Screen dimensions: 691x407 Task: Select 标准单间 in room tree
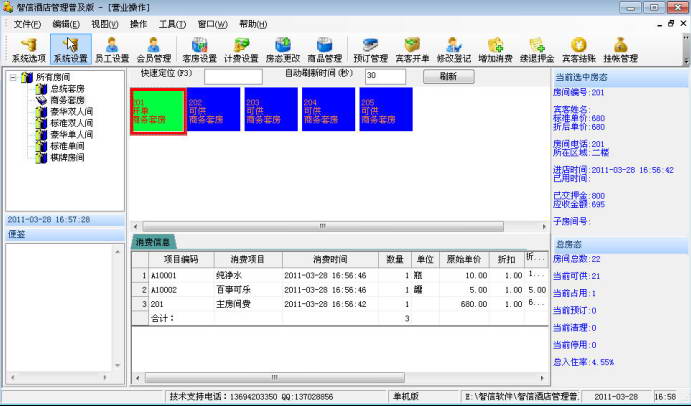[x=67, y=146]
